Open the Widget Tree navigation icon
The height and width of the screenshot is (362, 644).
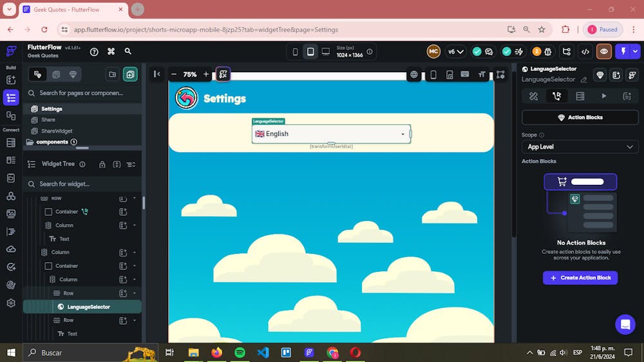click(x=11, y=98)
